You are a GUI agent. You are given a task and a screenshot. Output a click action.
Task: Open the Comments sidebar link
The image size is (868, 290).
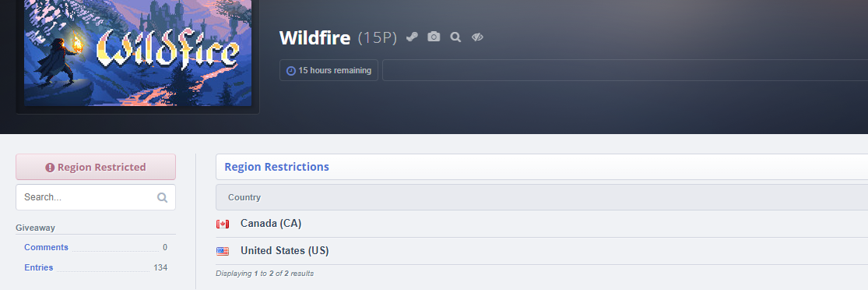pos(47,247)
